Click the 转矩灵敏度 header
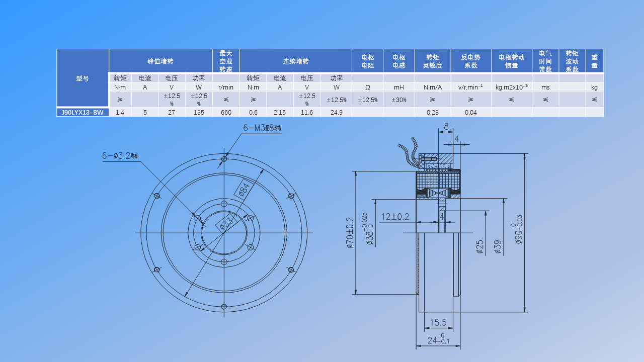The width and height of the screenshot is (644, 362). click(433, 61)
